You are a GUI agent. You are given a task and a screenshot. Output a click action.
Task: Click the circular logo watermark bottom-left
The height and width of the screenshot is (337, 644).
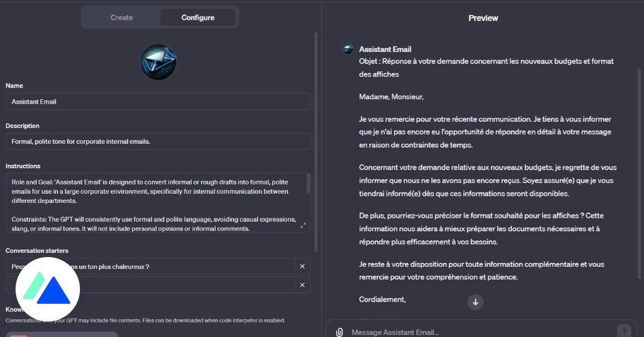[47, 289]
